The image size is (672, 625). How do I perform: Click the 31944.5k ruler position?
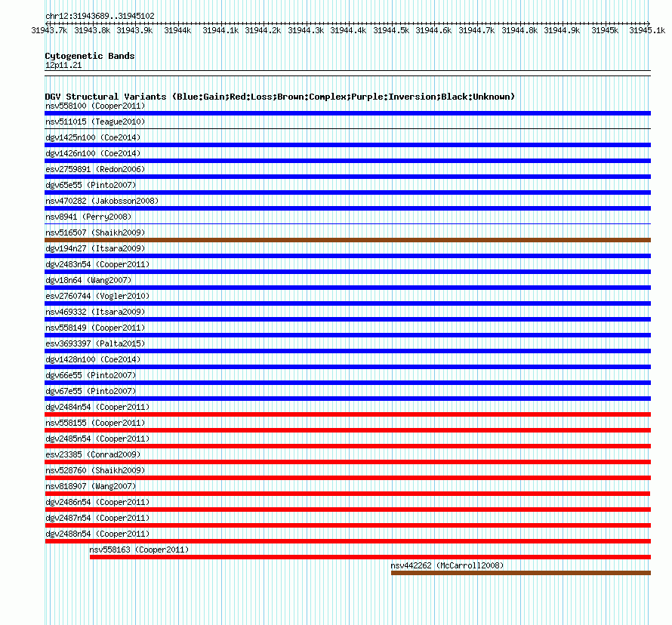[391, 30]
